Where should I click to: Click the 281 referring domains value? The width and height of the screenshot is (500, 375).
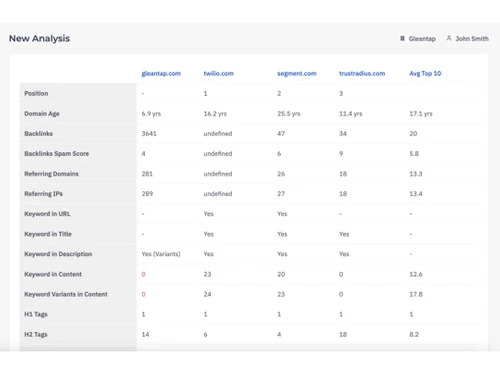pos(147,174)
